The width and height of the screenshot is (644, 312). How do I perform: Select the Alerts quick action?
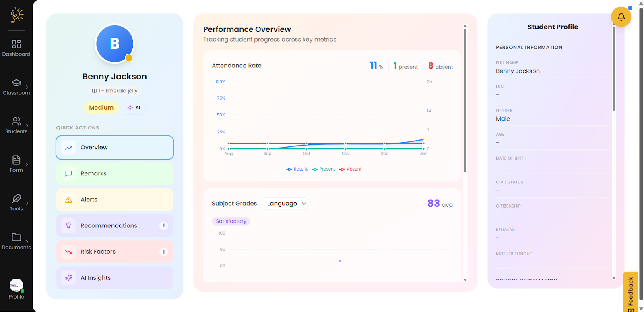(x=115, y=200)
